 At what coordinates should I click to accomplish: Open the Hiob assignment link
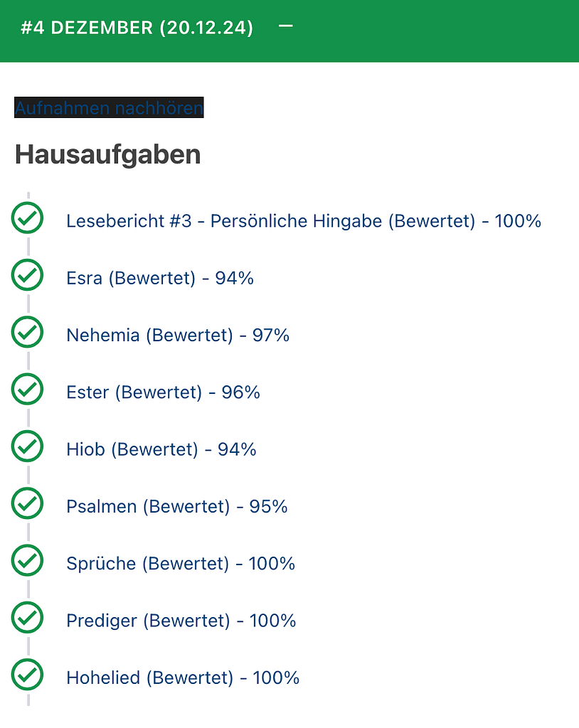161,449
